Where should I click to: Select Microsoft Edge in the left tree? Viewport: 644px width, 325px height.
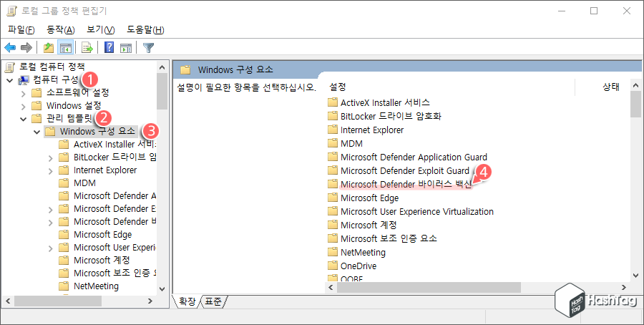(102, 235)
